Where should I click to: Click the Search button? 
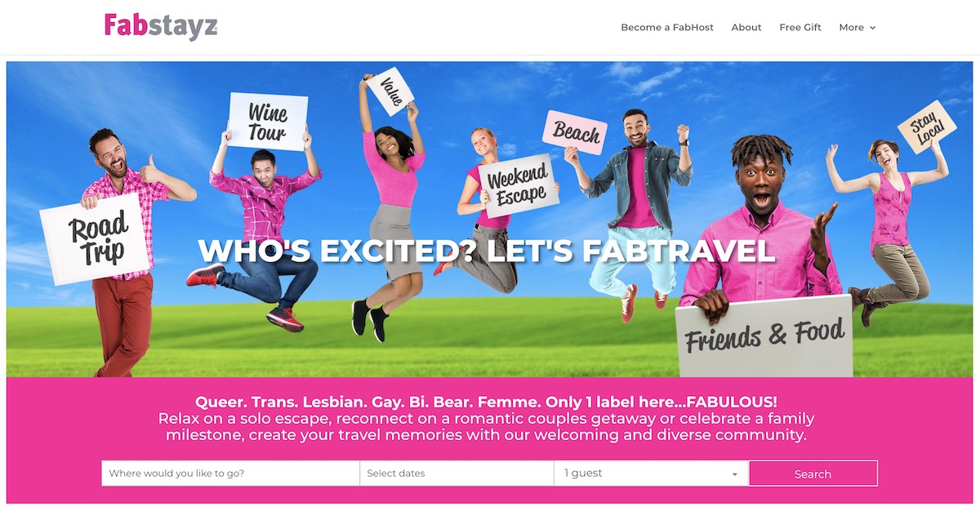(x=813, y=474)
